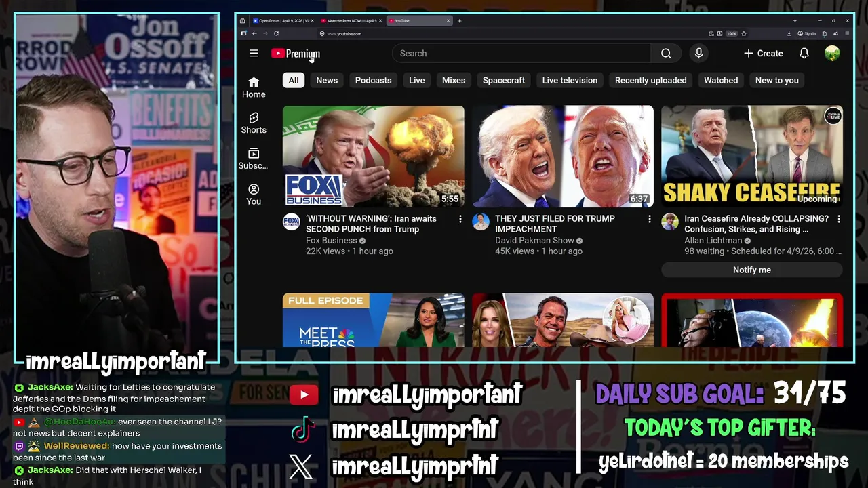Open David Pakman Trump impeachment thumbnail

pyautogui.click(x=563, y=157)
